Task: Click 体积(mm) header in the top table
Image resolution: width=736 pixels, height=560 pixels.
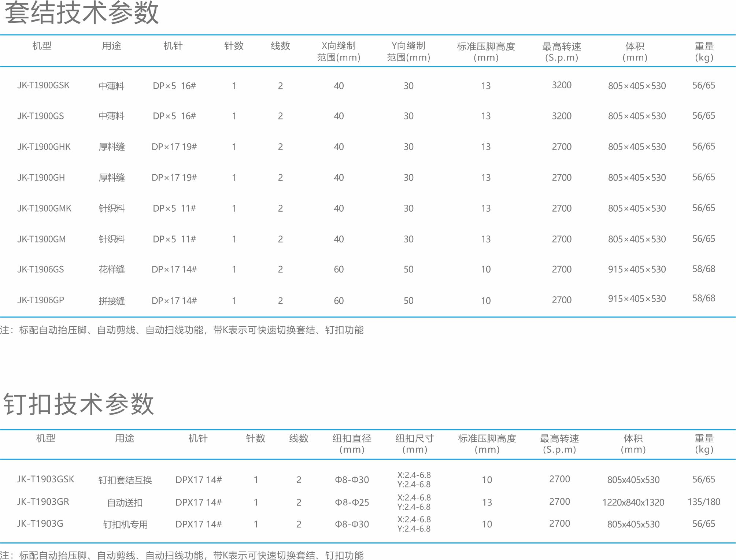Action: [x=635, y=52]
